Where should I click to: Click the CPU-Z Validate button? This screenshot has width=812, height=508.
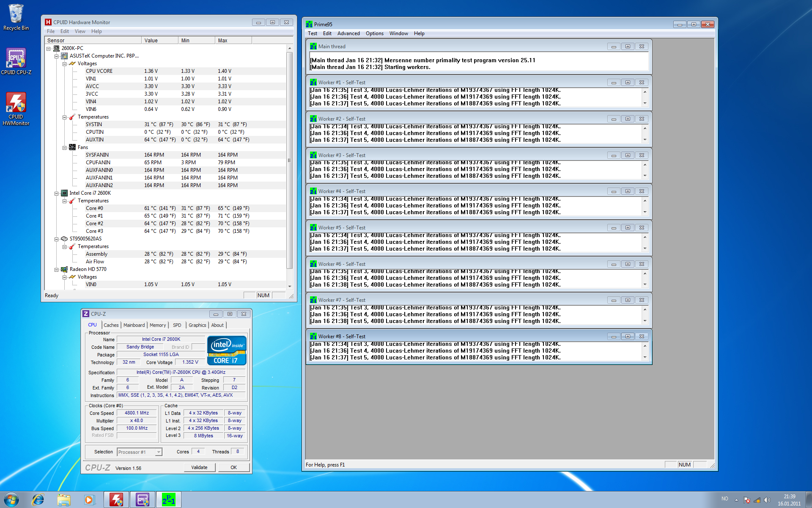click(x=199, y=467)
